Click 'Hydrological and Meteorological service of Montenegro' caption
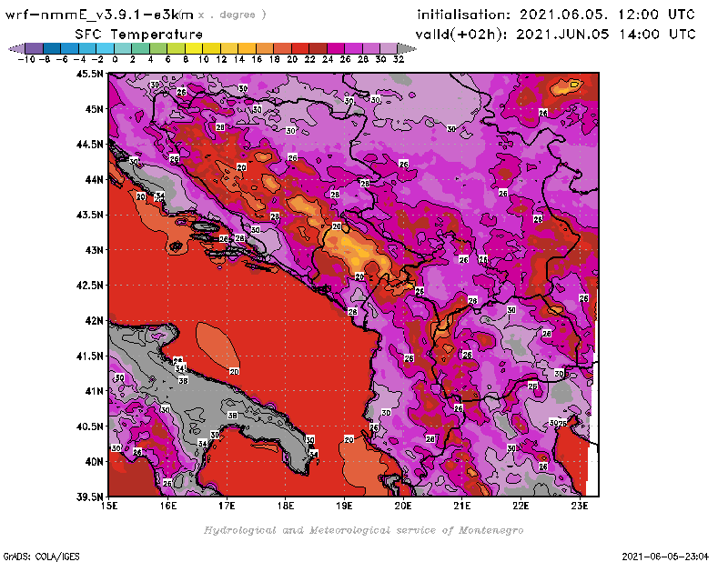The image size is (728, 562). pos(363,530)
